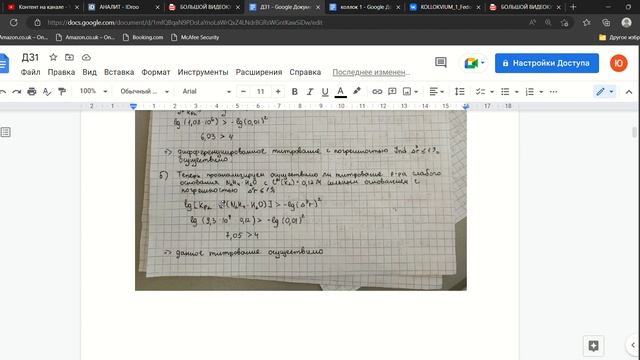
Task: Hide the menus with chevron
Action: [x=629, y=92]
